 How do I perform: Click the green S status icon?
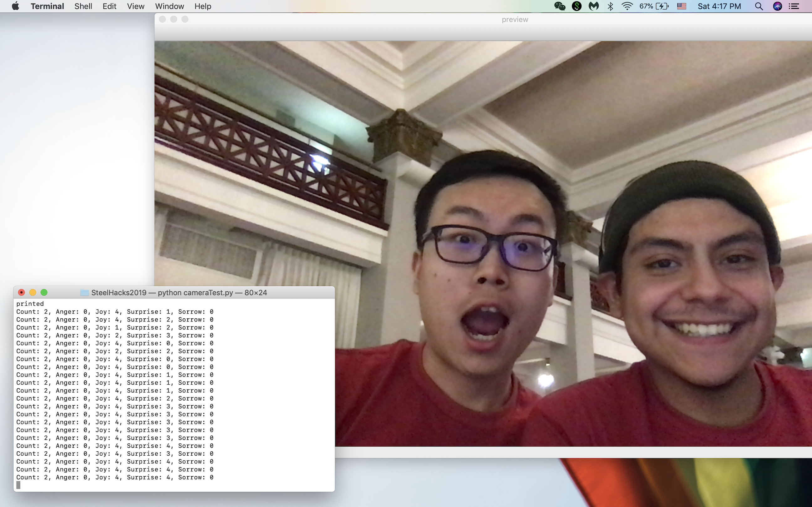(576, 6)
